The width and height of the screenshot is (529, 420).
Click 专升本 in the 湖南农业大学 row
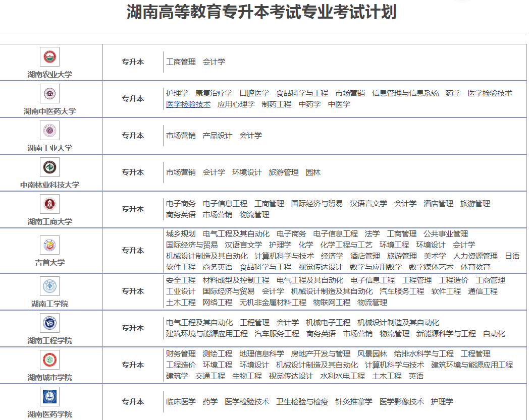click(x=133, y=62)
